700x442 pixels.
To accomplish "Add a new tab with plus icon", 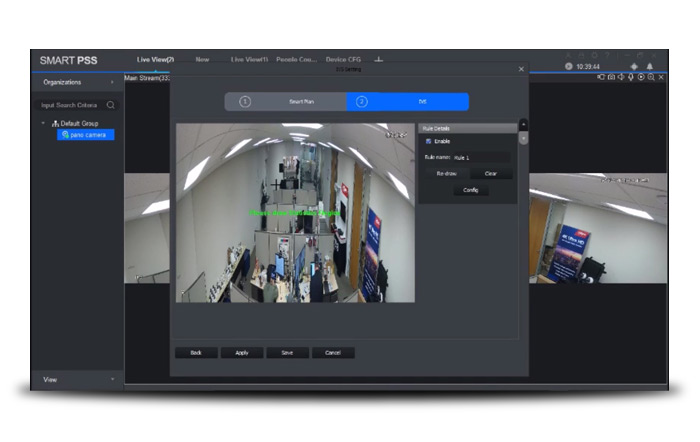I will pyautogui.click(x=378, y=60).
